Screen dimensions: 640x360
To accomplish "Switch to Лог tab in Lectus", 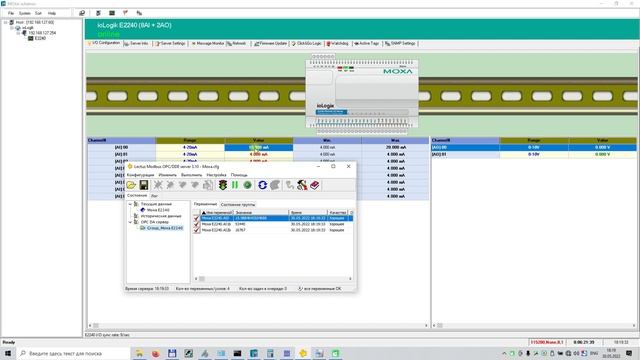I will [154, 196].
